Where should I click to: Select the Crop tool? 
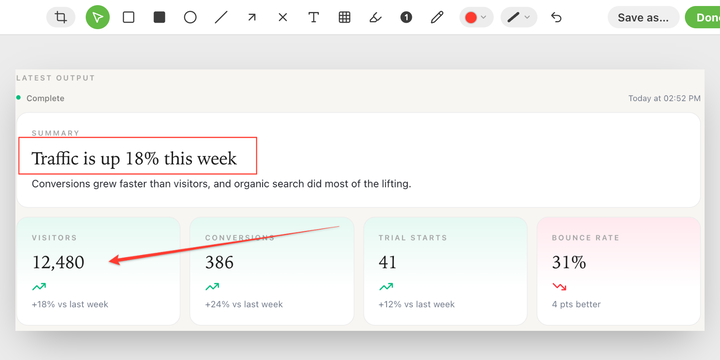[x=61, y=17]
